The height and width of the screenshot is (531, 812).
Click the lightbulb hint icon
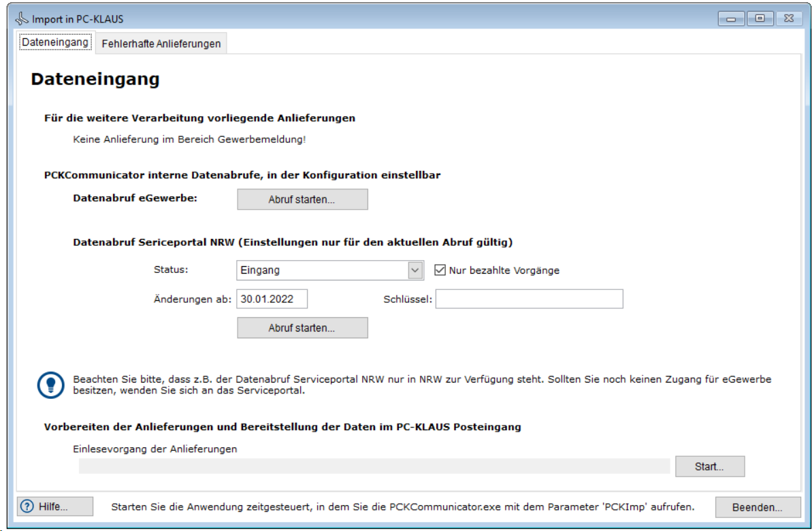pyautogui.click(x=50, y=385)
